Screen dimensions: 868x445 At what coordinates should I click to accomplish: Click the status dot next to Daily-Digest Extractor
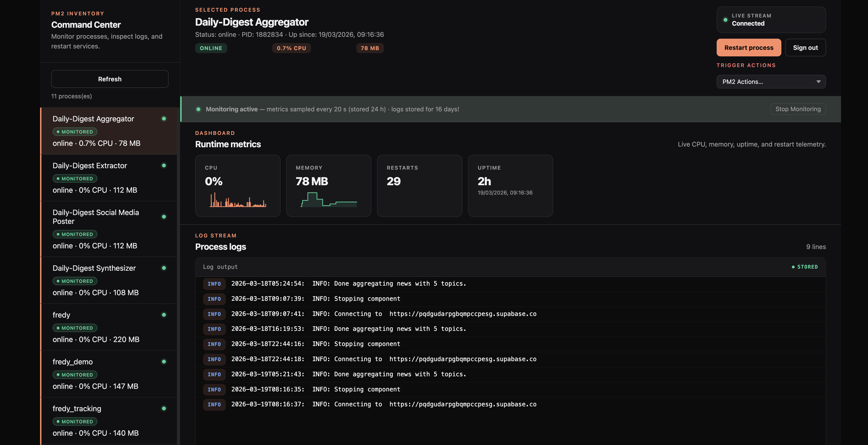point(164,165)
